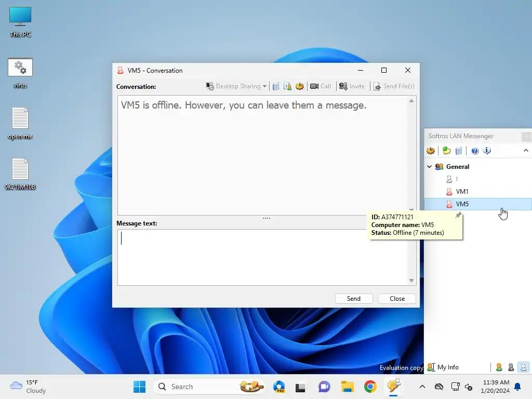
Task: Open Task View from the taskbar
Action: 300,387
